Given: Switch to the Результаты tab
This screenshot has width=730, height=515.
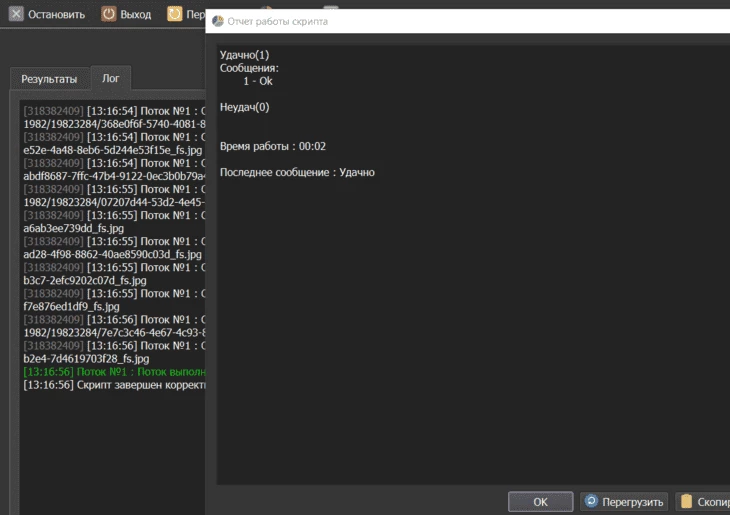Looking at the screenshot, I should click(x=49, y=79).
